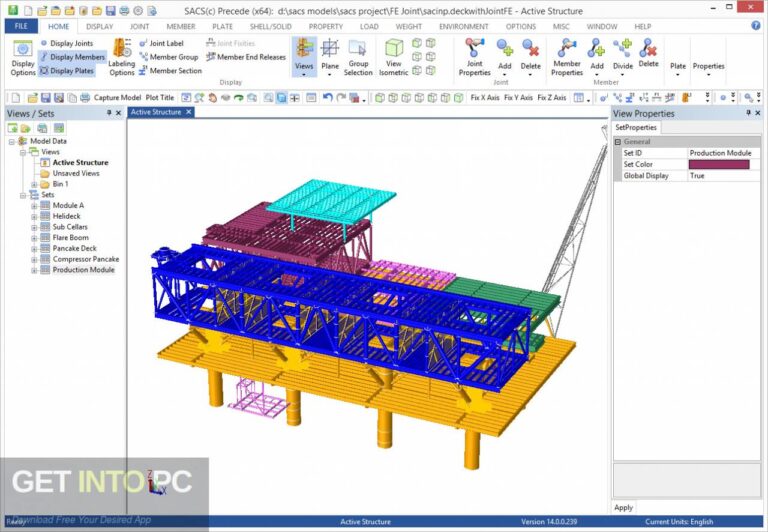Image resolution: width=768 pixels, height=532 pixels.
Task: Click Plot Title in the toolbar
Action: (x=160, y=97)
